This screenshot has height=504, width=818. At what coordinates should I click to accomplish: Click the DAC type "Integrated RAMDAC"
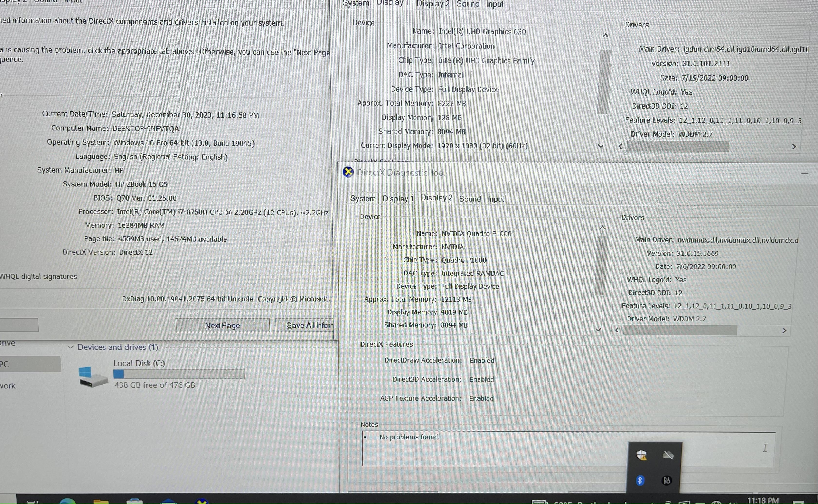point(472,273)
